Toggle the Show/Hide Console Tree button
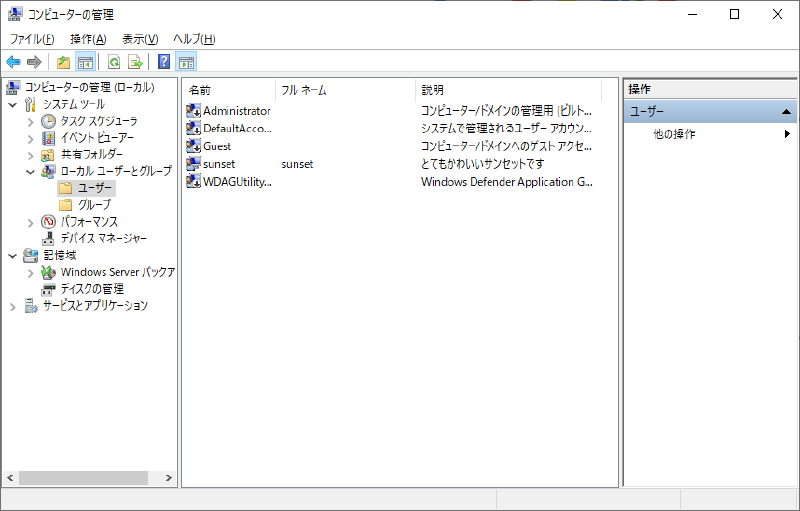This screenshot has height=511, width=800. pyautogui.click(x=85, y=62)
